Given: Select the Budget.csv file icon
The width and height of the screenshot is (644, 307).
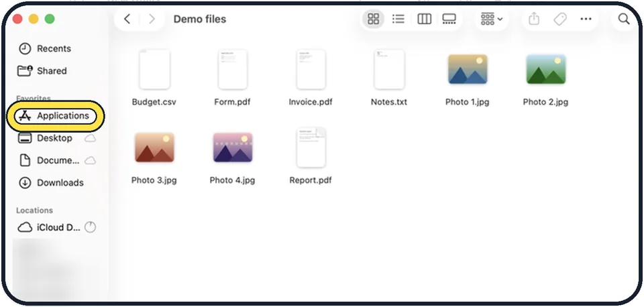Looking at the screenshot, I should click(154, 69).
